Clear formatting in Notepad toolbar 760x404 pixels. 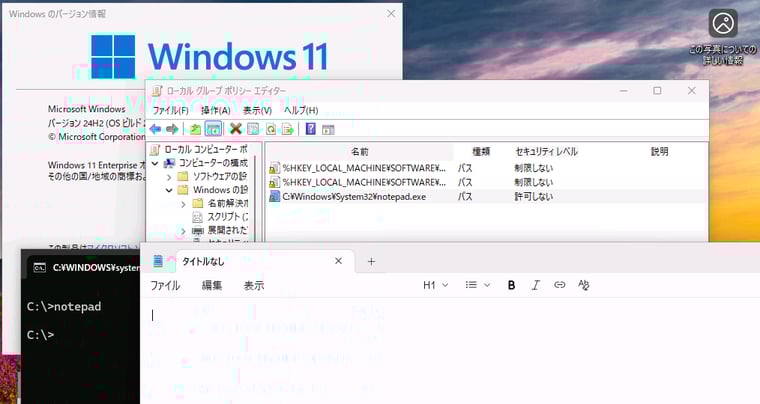point(584,285)
